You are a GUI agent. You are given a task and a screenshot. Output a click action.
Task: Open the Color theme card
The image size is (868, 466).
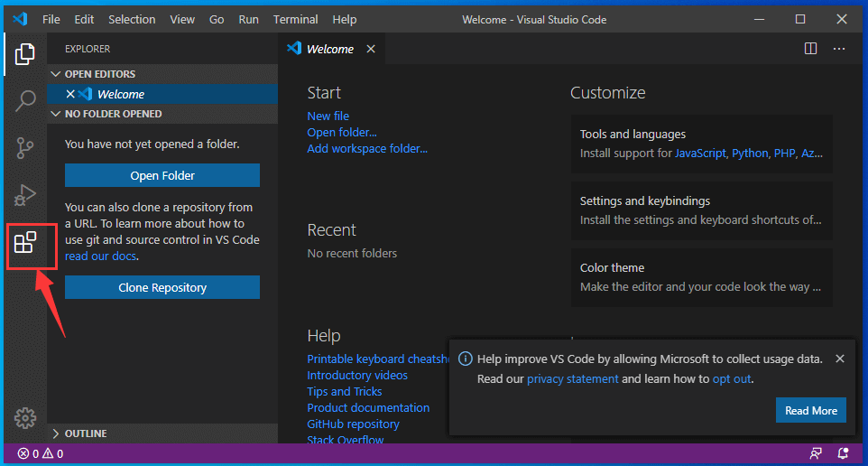pyautogui.click(x=702, y=277)
